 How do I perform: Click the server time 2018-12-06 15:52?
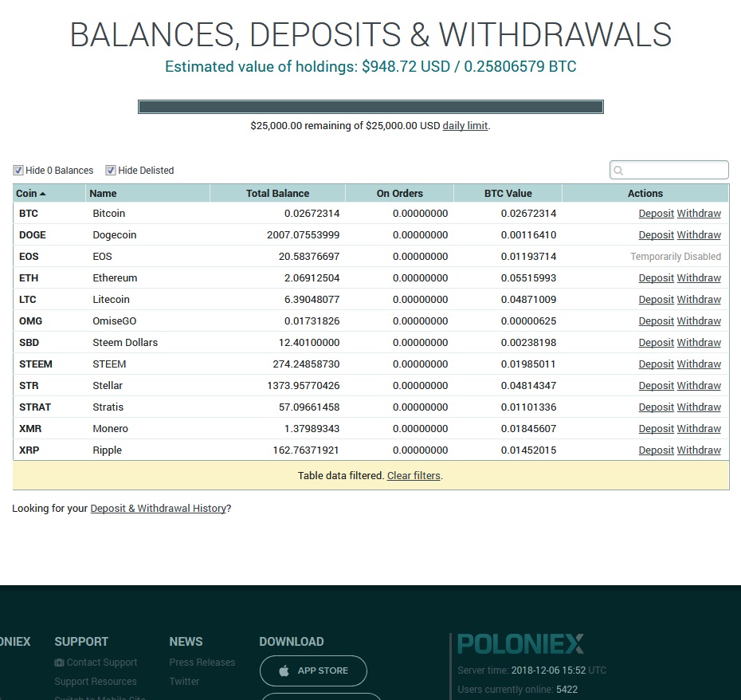pyautogui.click(x=548, y=671)
